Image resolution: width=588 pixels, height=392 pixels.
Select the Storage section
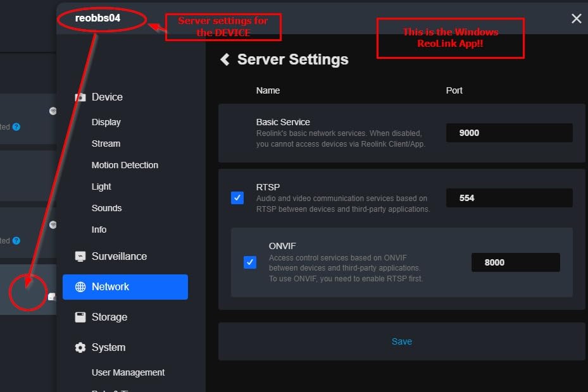tap(109, 317)
